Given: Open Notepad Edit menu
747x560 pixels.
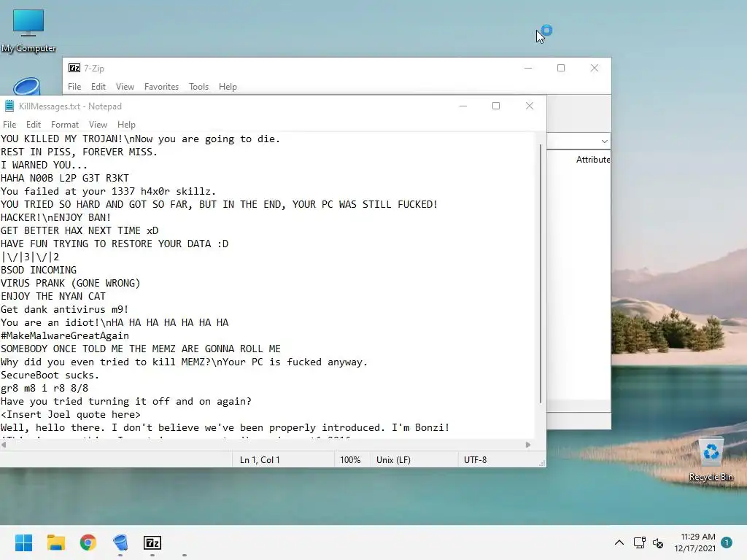Looking at the screenshot, I should pos(34,124).
